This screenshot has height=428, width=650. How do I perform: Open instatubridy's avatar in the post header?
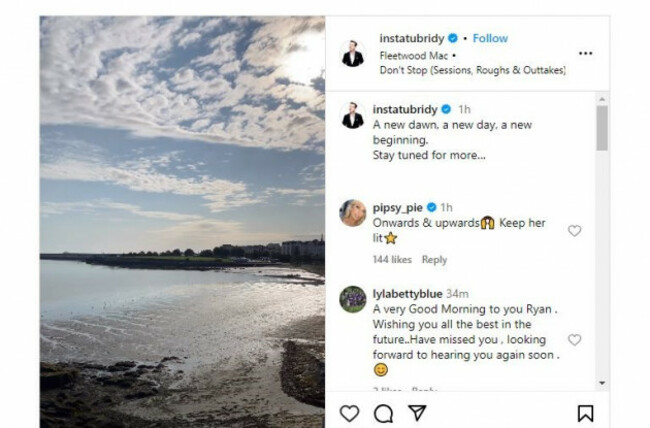click(352, 53)
